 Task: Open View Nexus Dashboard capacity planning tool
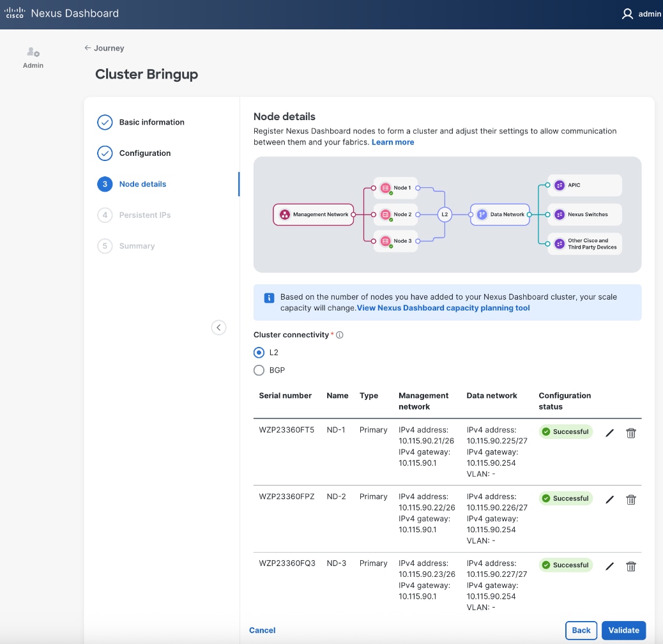click(x=443, y=308)
